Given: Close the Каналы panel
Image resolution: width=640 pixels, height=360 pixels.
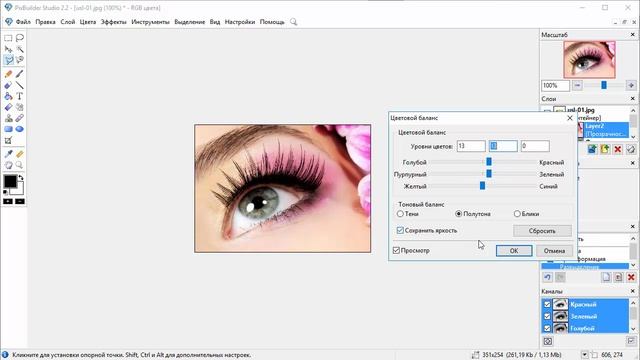Looking at the screenshot, I should pyautogui.click(x=633, y=291).
